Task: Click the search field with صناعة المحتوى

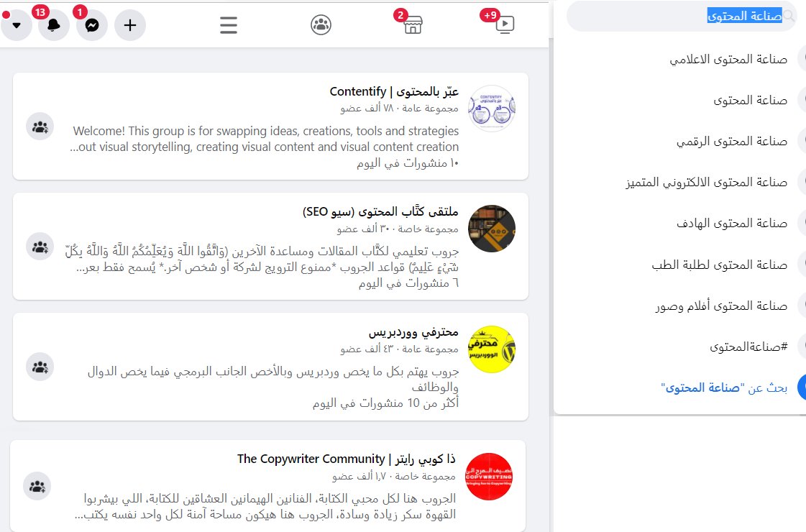Action: pyautogui.click(x=681, y=16)
